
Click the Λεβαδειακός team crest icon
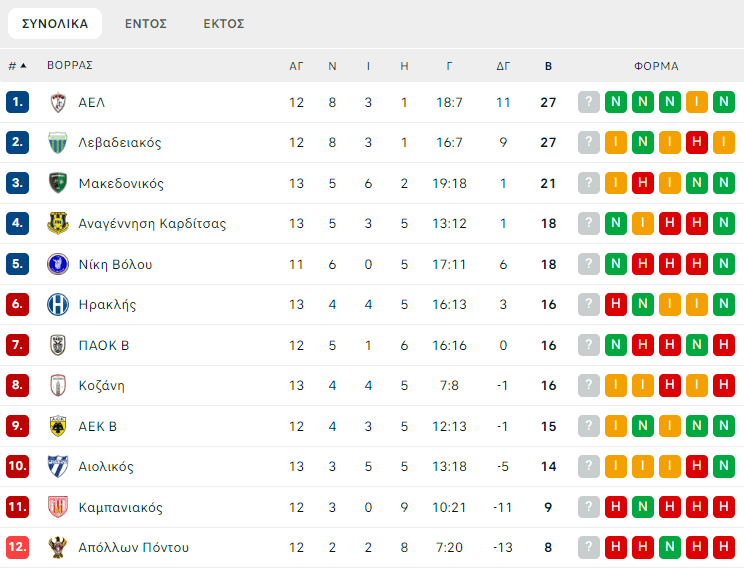point(58,143)
